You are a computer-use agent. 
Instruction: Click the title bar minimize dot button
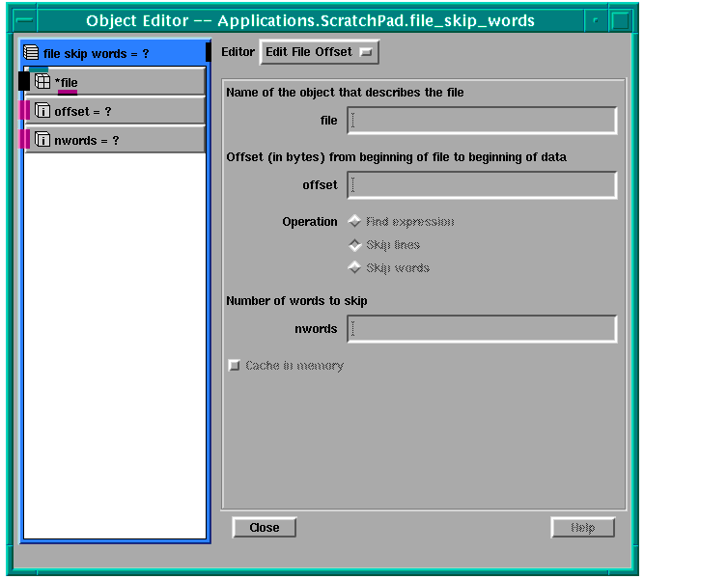pyautogui.click(x=597, y=20)
